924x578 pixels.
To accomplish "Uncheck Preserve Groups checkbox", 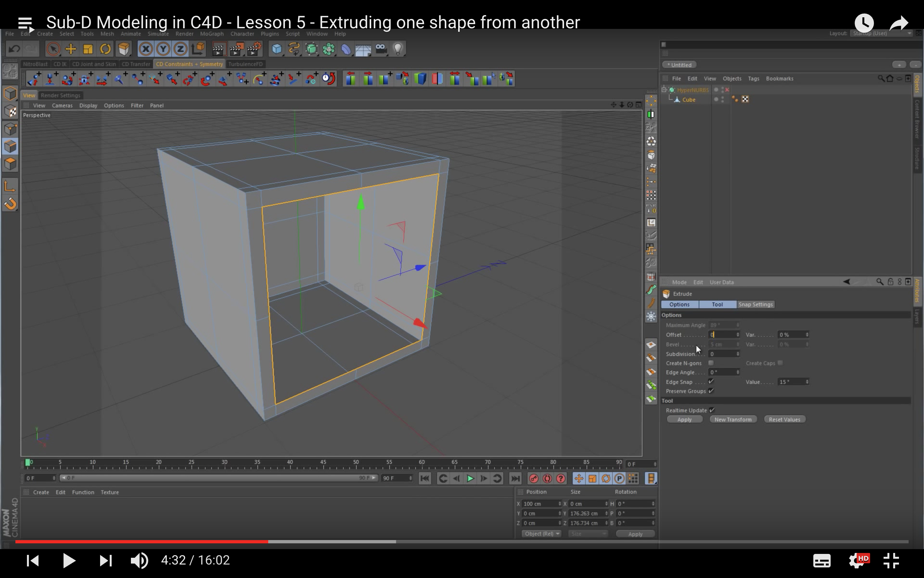I will [x=711, y=391].
